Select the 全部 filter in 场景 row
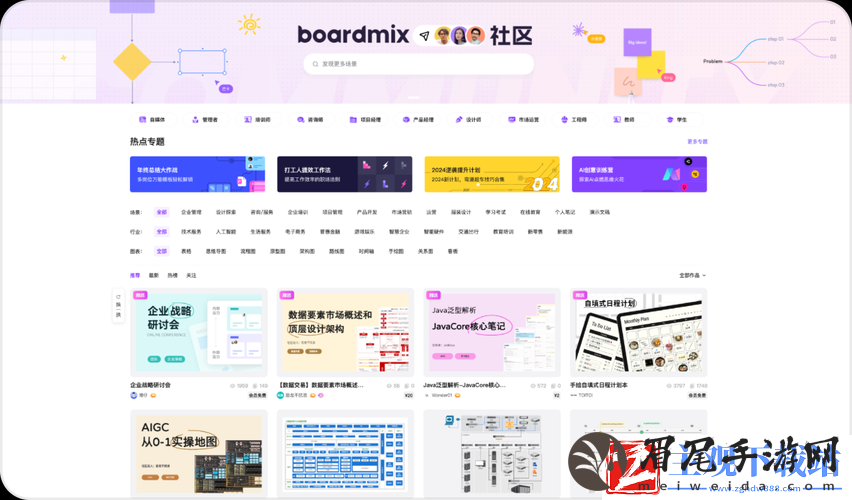This screenshot has height=500, width=852. click(162, 212)
